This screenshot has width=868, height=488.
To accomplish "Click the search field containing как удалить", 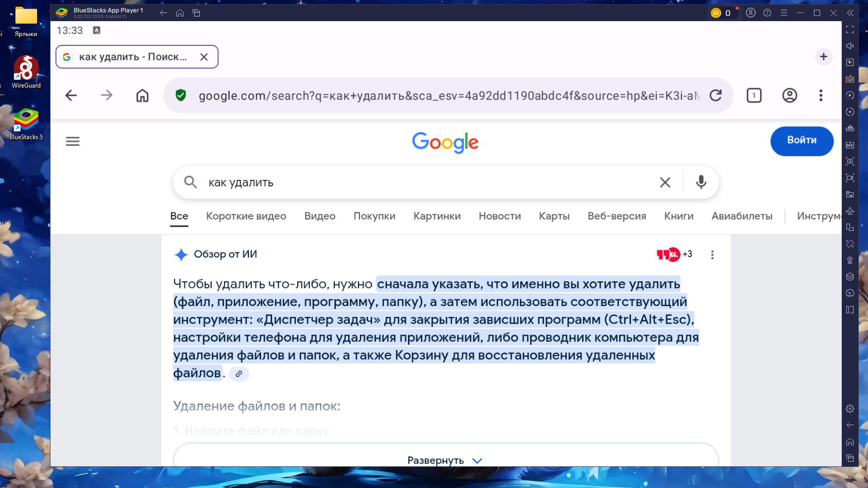I will (x=422, y=182).
